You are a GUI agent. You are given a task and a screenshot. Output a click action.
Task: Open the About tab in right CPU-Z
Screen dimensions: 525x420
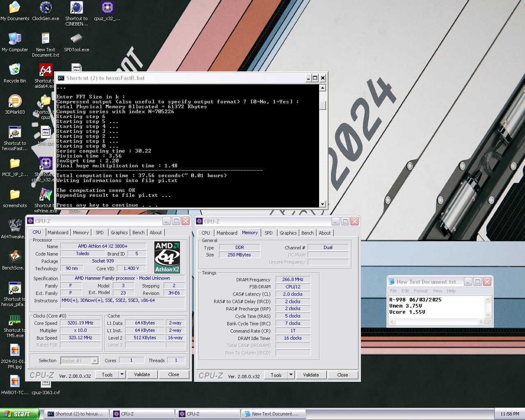(x=325, y=233)
